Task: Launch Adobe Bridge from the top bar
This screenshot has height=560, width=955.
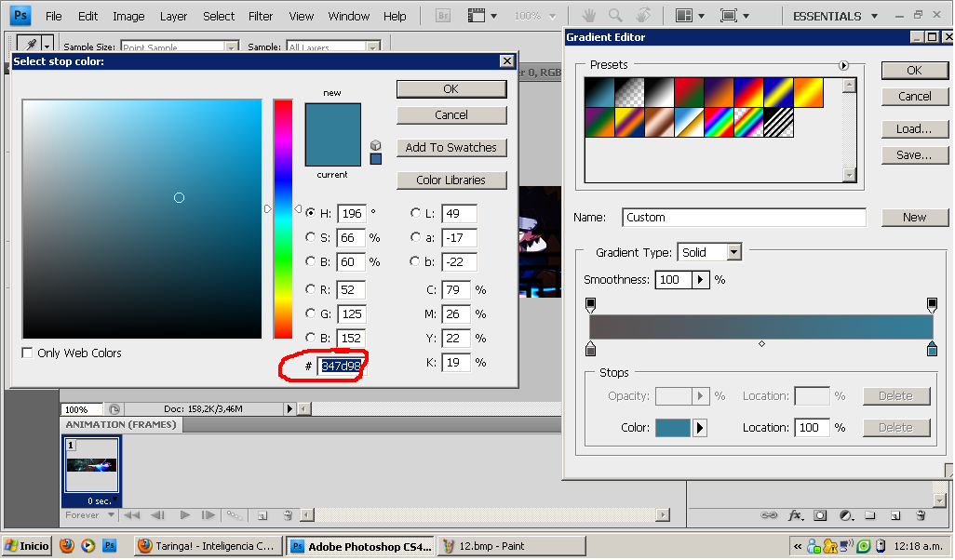Action: [x=443, y=16]
